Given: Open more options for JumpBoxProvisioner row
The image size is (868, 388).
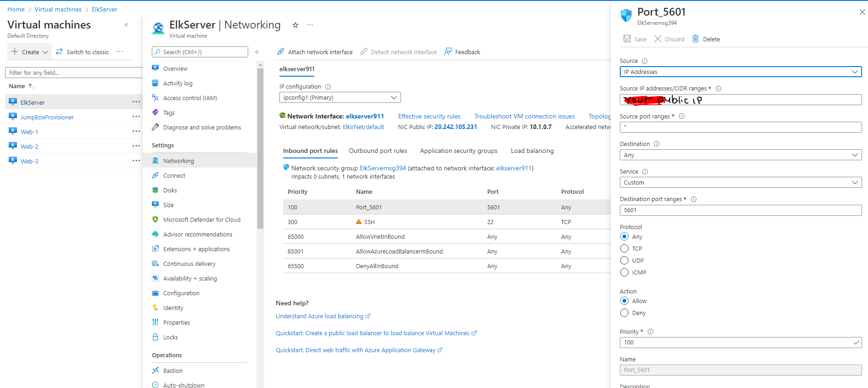Looking at the screenshot, I should [x=136, y=117].
